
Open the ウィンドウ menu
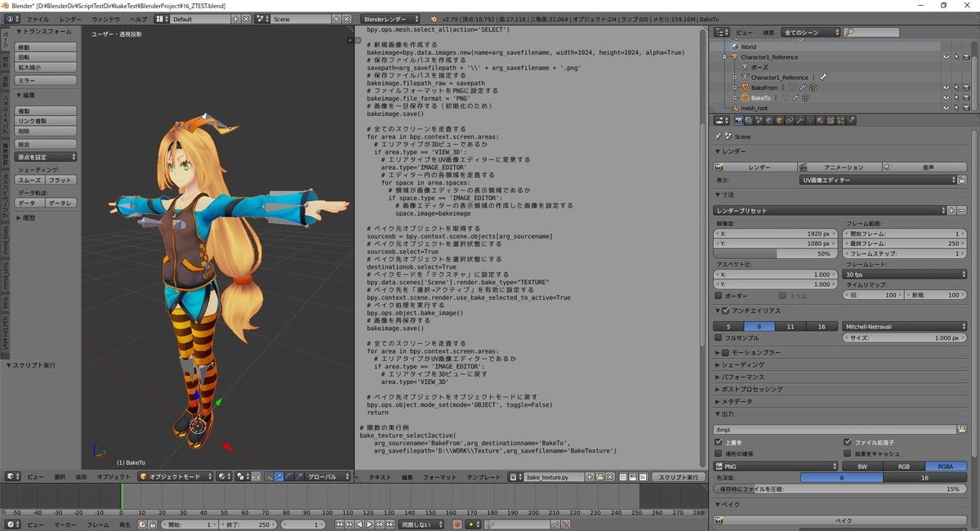105,19
